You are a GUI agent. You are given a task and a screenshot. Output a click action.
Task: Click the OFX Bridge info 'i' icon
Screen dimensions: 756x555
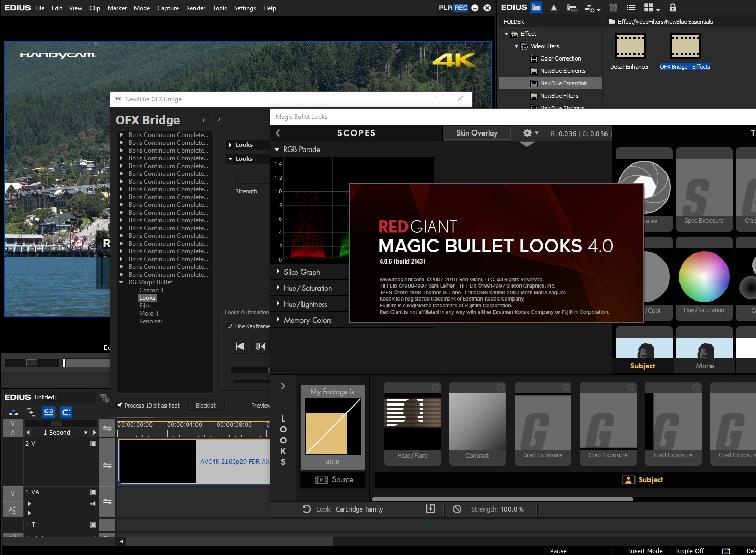204,120
